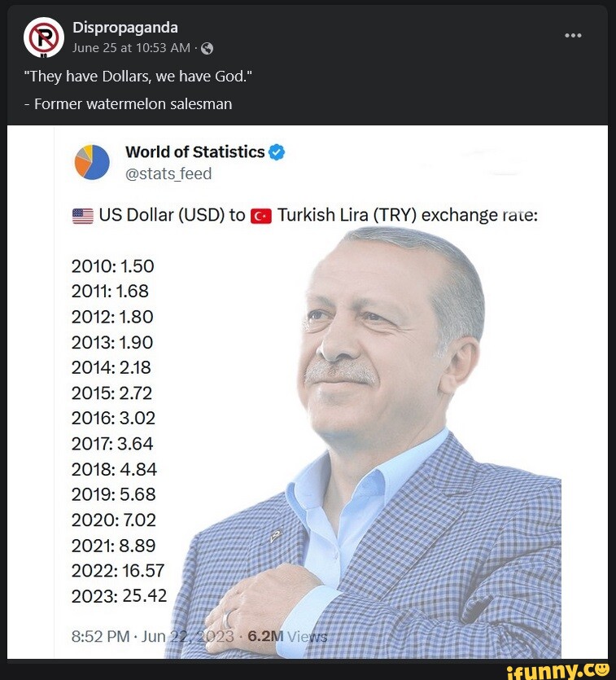Viewport: 616px width, 680px height.
Task: Click the 8:52 PM tweet timestamp
Action: coord(102,636)
